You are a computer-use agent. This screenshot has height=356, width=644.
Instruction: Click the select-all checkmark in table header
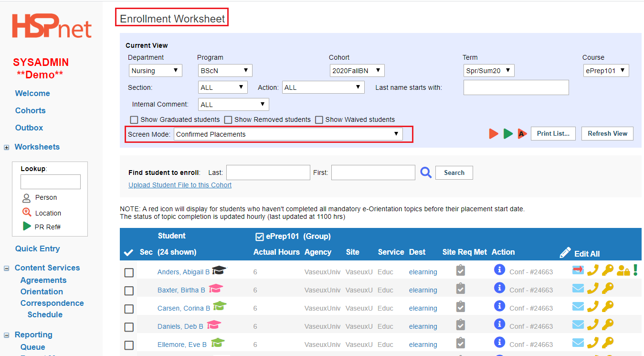[128, 253]
